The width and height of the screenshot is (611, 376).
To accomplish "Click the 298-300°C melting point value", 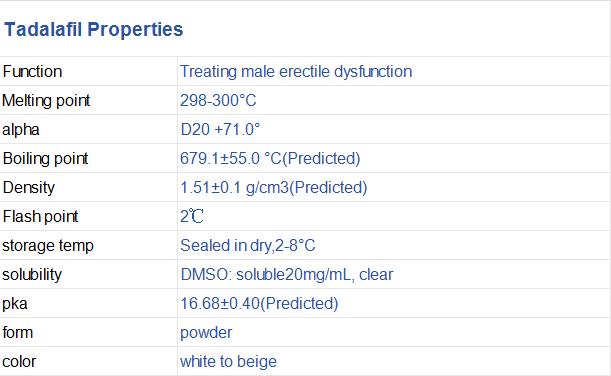I will [218, 101].
